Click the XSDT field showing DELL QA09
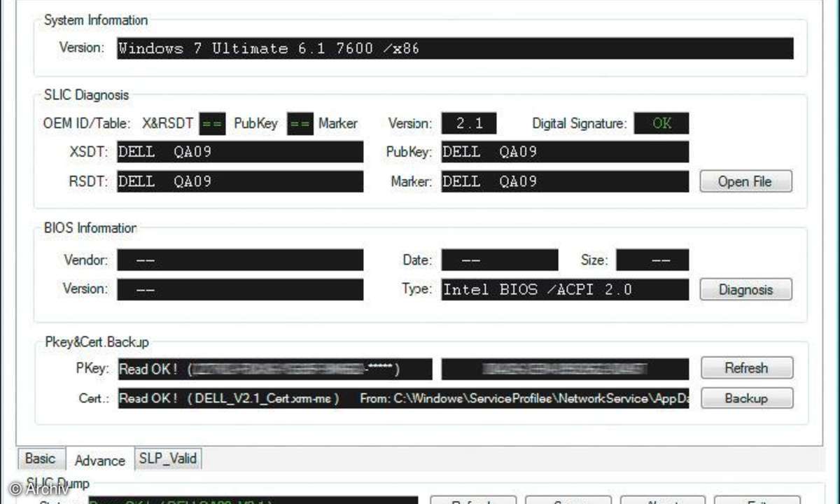The width and height of the screenshot is (840, 504). pyautogui.click(x=240, y=152)
